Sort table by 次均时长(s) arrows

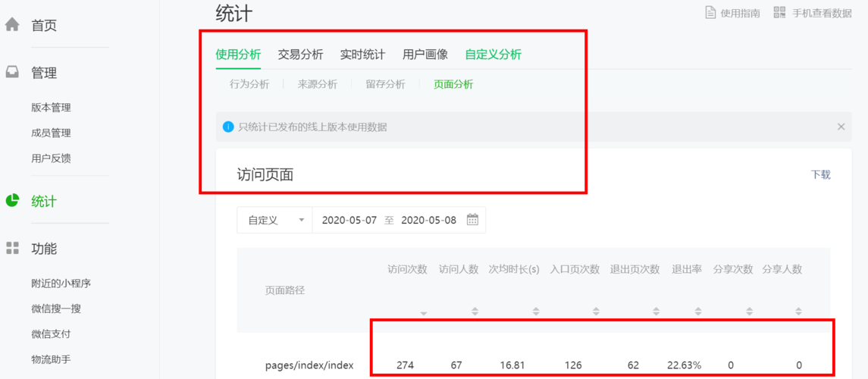coord(535,312)
